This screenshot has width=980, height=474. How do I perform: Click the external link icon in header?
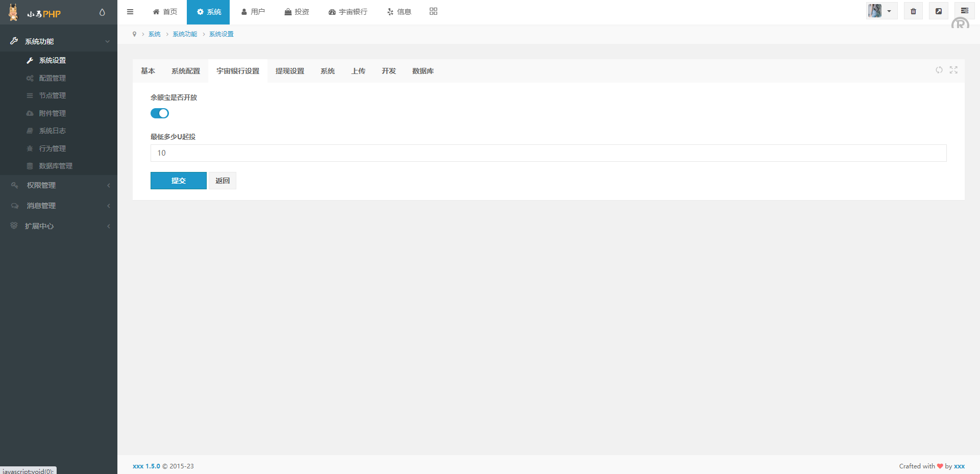(938, 11)
